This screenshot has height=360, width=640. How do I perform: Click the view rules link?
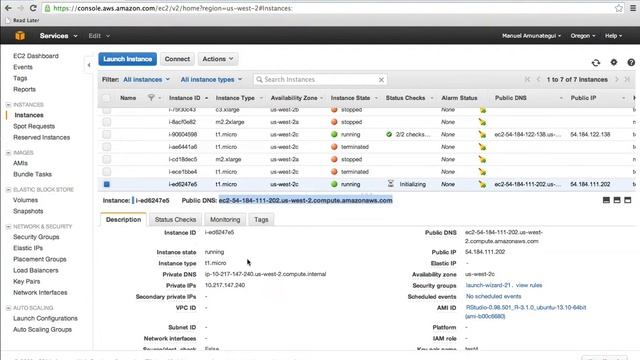529,285
